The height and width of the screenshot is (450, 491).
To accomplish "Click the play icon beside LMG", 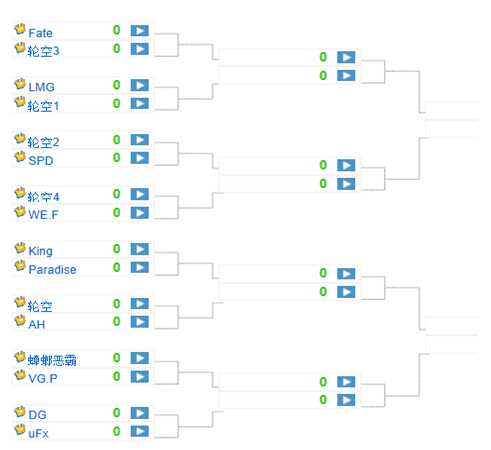I will (x=140, y=85).
